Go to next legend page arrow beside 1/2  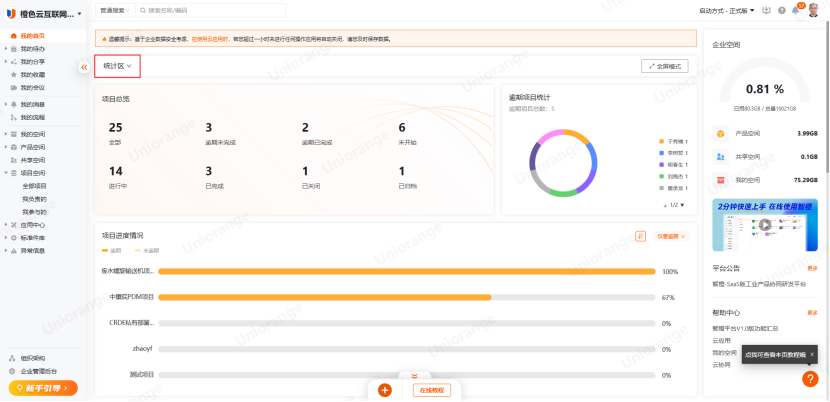pyautogui.click(x=682, y=205)
